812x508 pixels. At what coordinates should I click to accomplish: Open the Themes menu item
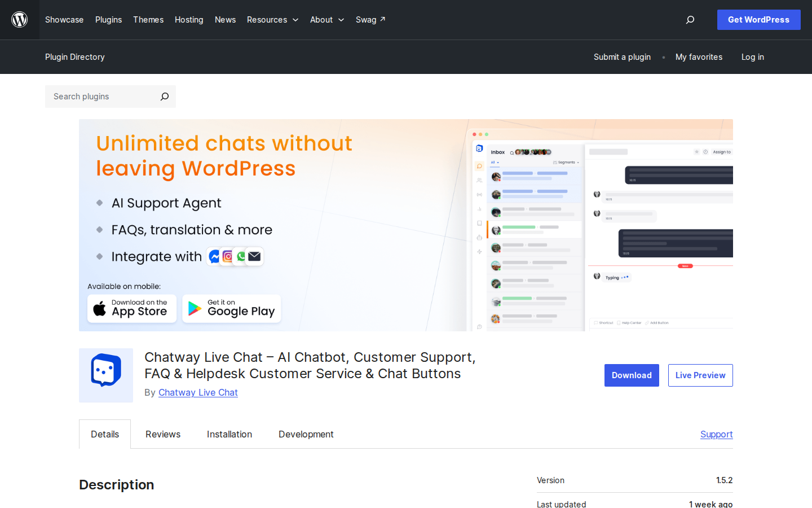pos(148,20)
